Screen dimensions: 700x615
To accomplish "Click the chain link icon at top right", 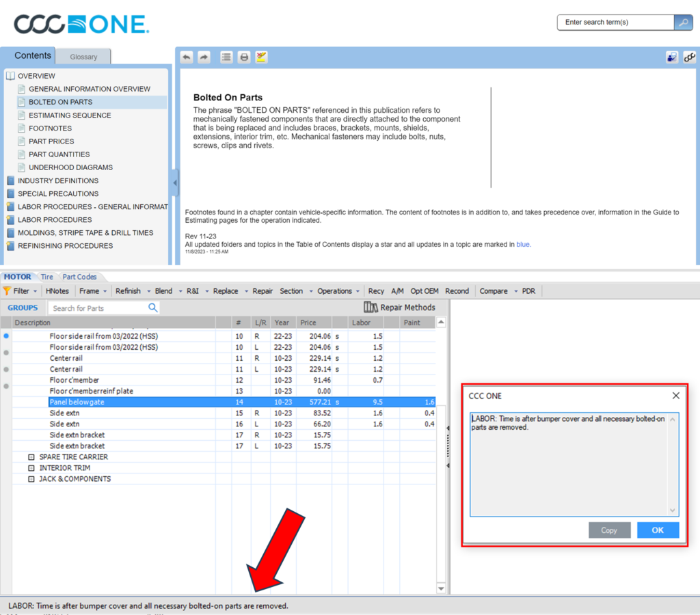I will (x=689, y=57).
